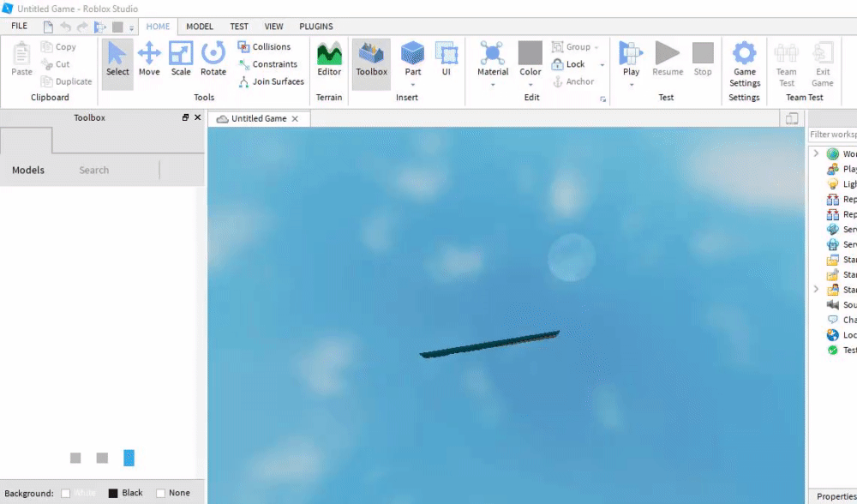Click the Copy button
The height and width of the screenshot is (504, 857).
(x=58, y=47)
